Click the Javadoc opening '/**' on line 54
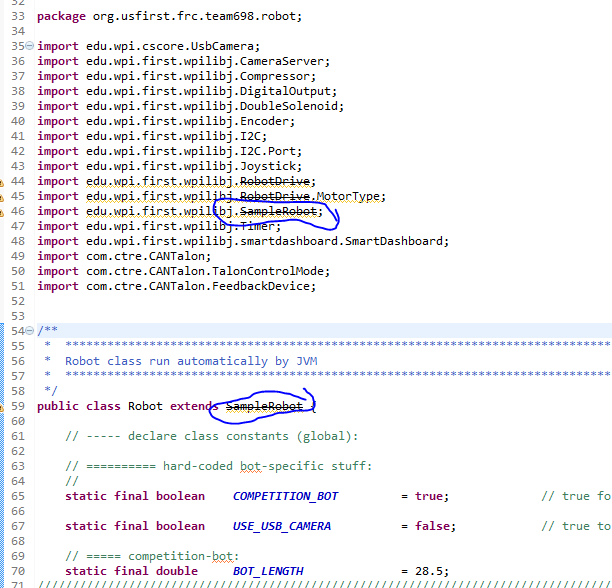This screenshot has height=588, width=612. tap(47, 331)
